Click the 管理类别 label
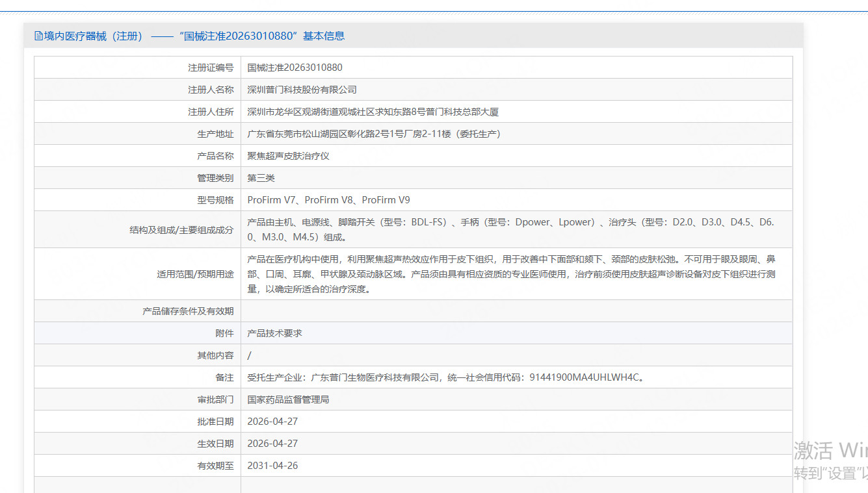This screenshot has width=868, height=493. click(x=215, y=178)
